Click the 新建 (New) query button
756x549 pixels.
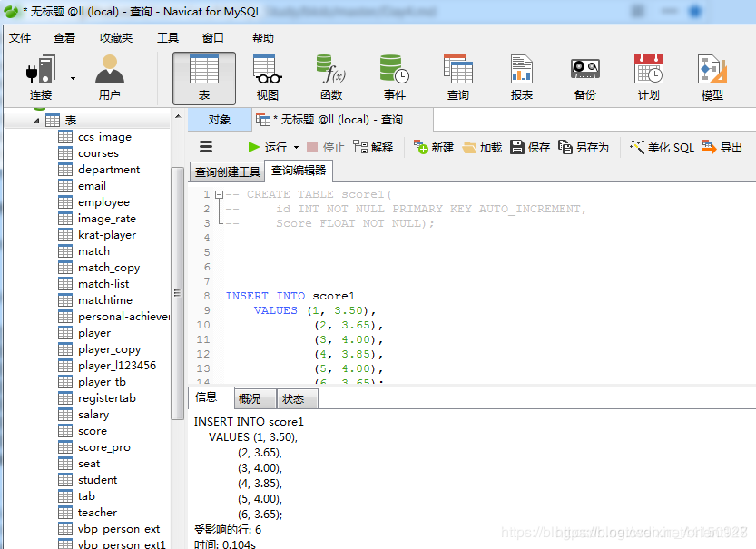pyautogui.click(x=434, y=147)
